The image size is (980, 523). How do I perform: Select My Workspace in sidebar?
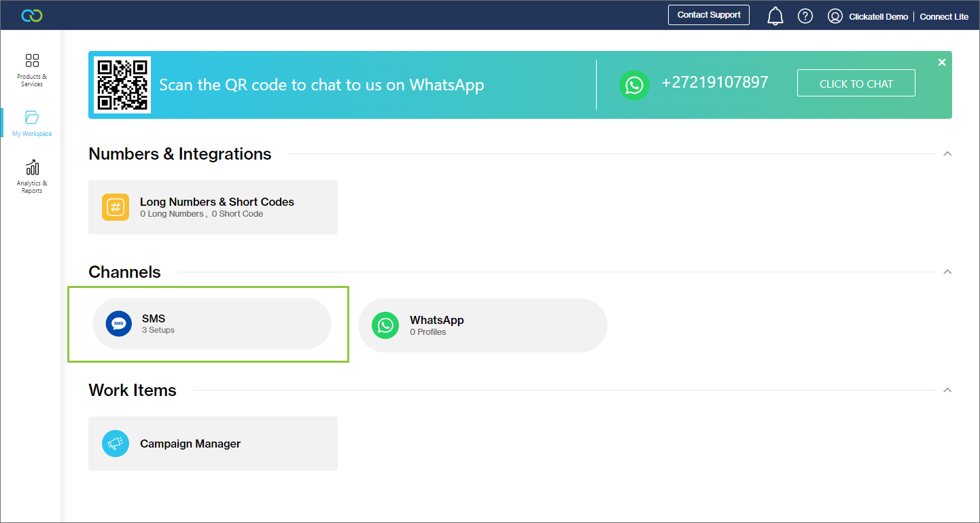(32, 124)
